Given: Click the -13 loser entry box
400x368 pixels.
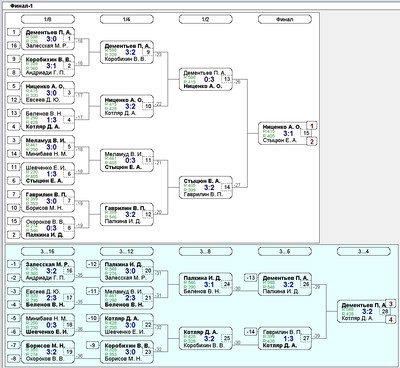Looking at the screenshot, I should 251,278.
